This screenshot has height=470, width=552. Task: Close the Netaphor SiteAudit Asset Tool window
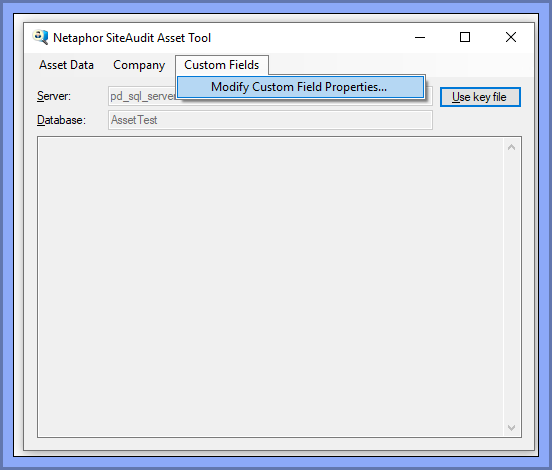coord(510,37)
